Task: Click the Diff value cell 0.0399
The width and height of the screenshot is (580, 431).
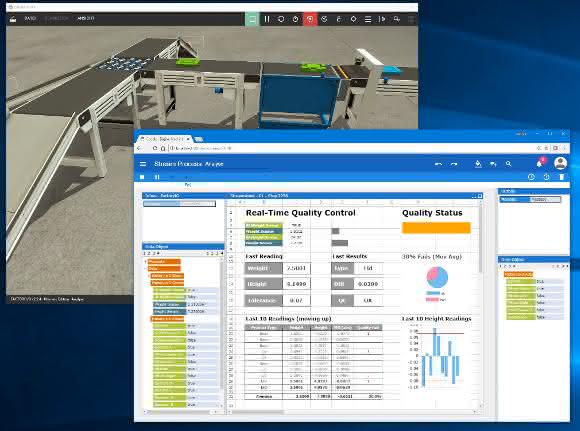Action: [368, 284]
